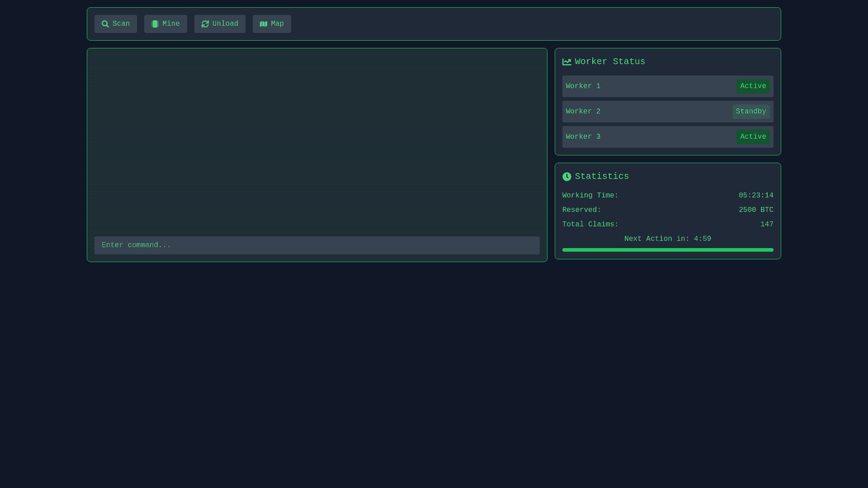This screenshot has height=488, width=868.
Task: Click the clock icon beside Statistics
Action: tap(567, 177)
